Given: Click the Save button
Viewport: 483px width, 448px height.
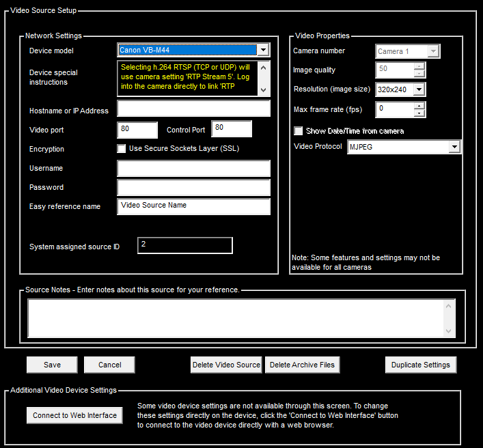Looking at the screenshot, I should point(52,365).
